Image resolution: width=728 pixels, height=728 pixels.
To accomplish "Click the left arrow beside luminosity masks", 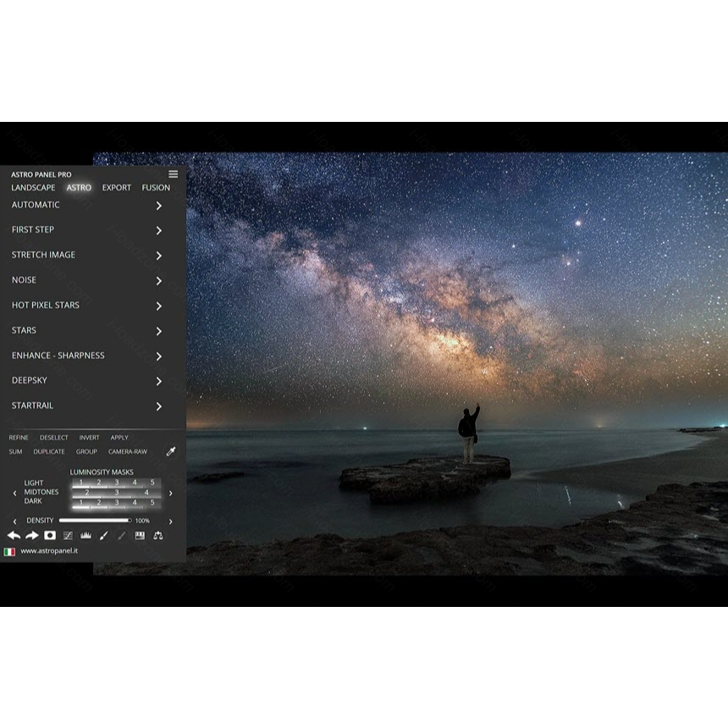I will tap(15, 493).
